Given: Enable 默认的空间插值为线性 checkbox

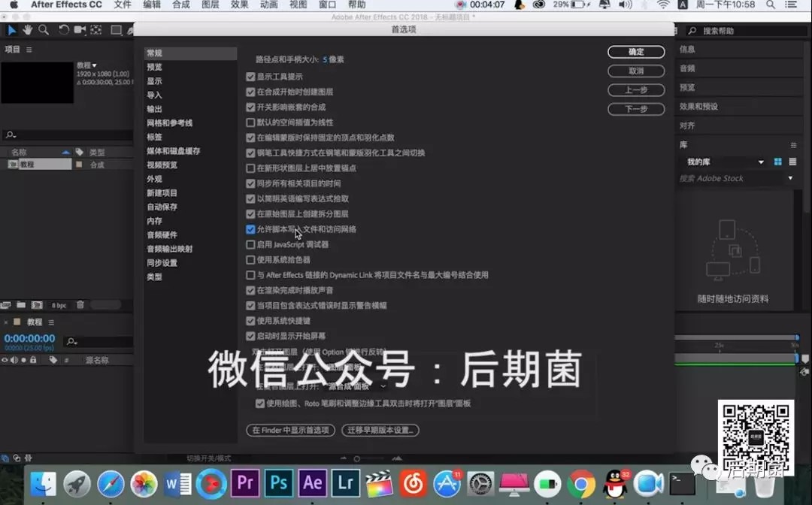Looking at the screenshot, I should (250, 122).
